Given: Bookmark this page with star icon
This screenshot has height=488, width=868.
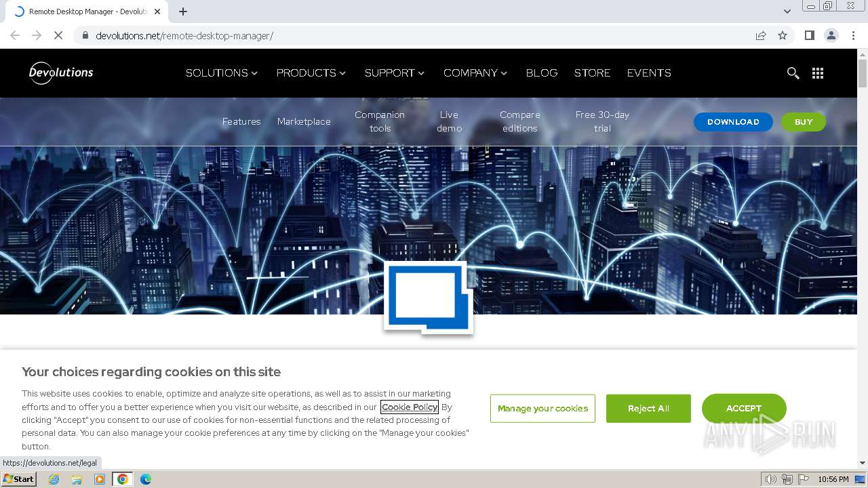Looking at the screenshot, I should (x=783, y=35).
